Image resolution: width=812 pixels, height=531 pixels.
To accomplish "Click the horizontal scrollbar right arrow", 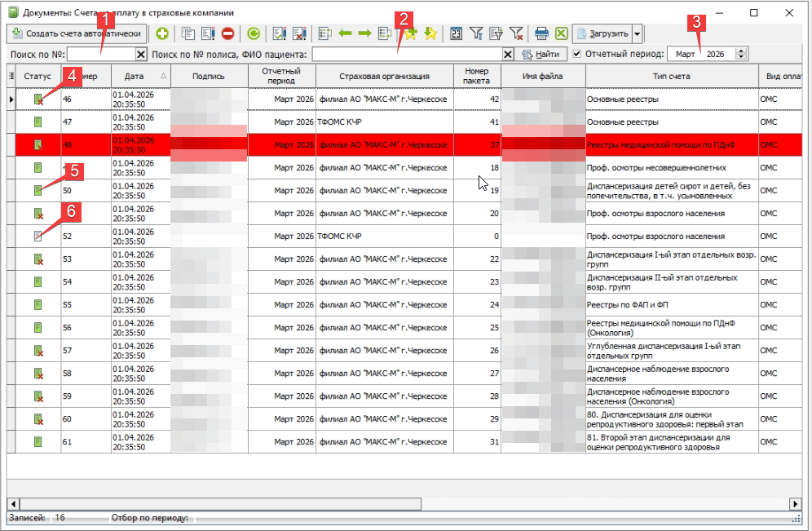I will coord(795,502).
